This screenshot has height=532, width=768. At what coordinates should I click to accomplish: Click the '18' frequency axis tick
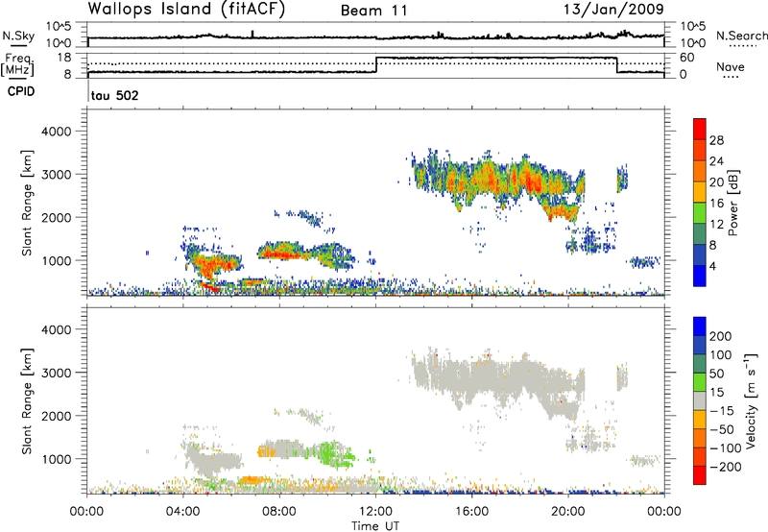tap(64, 58)
